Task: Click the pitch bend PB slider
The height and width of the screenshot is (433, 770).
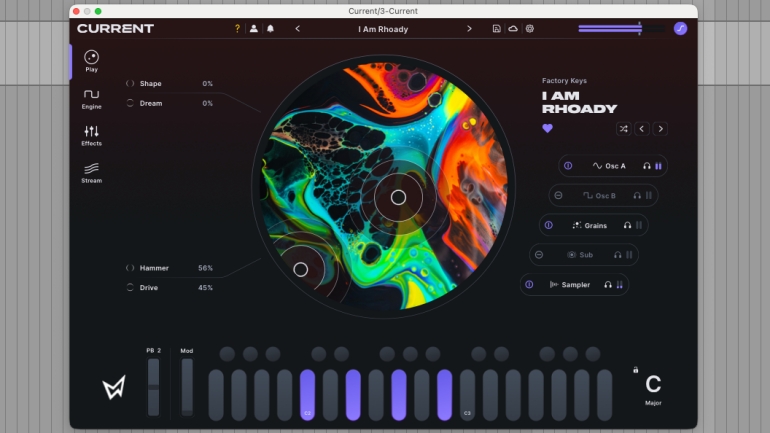Action: tap(153, 387)
